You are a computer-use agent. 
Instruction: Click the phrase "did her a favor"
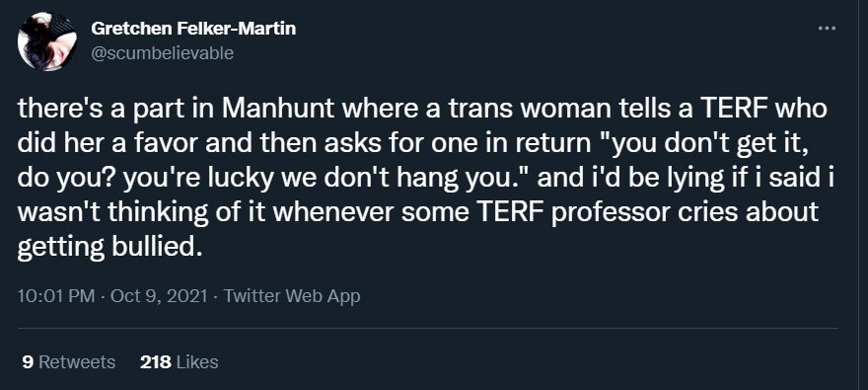(108, 143)
